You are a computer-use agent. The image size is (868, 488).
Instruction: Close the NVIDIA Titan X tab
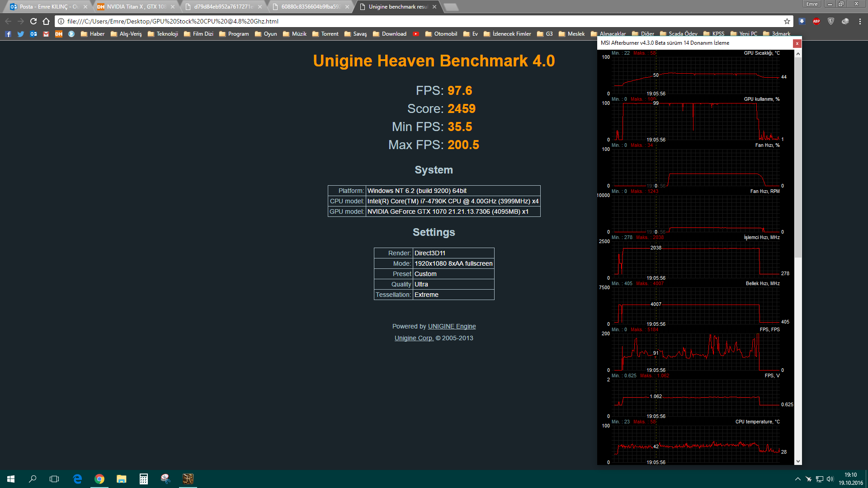click(173, 7)
